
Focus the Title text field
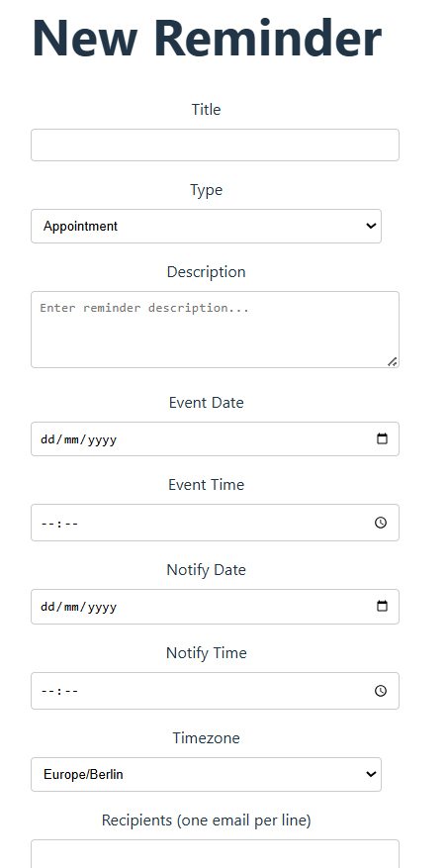[215, 145]
